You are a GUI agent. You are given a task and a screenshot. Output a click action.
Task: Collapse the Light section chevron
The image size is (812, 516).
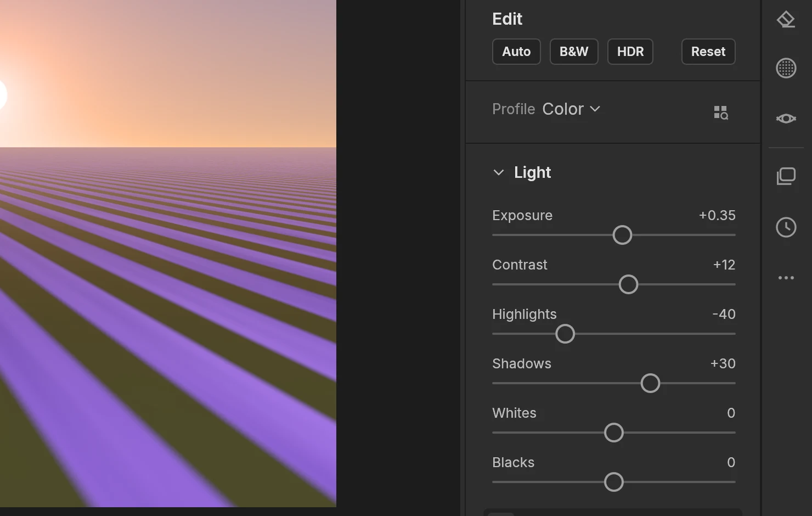[x=498, y=172]
